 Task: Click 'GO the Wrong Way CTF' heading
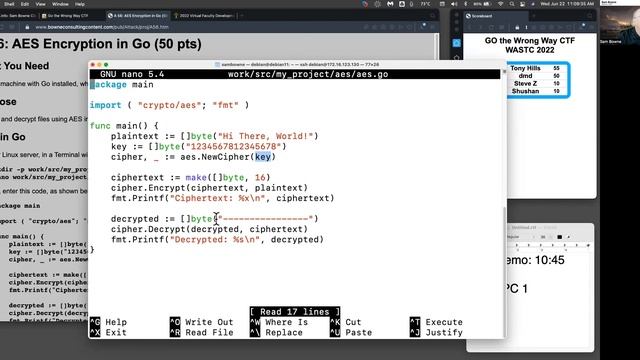pyautogui.click(x=530, y=40)
